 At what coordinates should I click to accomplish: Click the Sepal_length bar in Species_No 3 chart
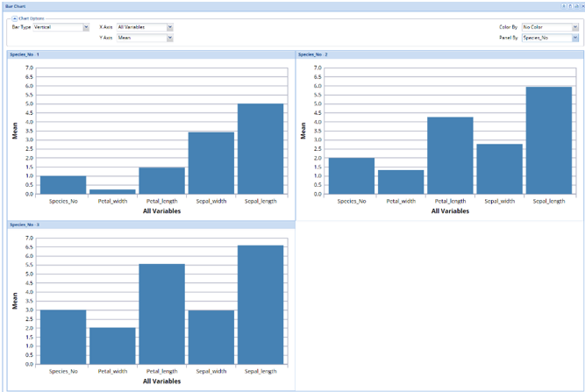(260, 304)
